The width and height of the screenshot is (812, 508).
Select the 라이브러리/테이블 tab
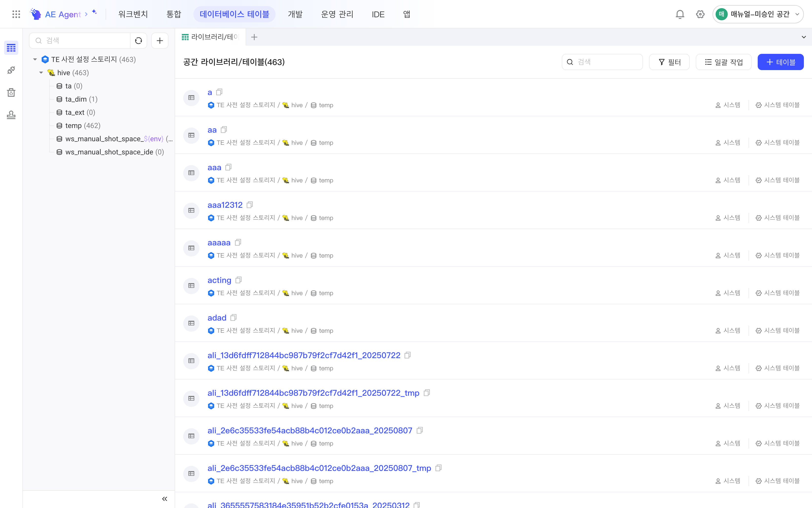point(210,37)
